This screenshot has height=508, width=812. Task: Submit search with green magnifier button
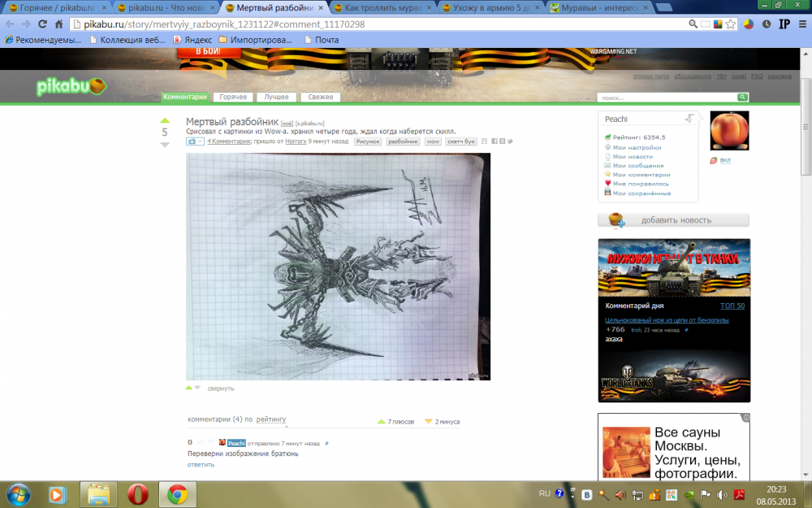coord(743,97)
